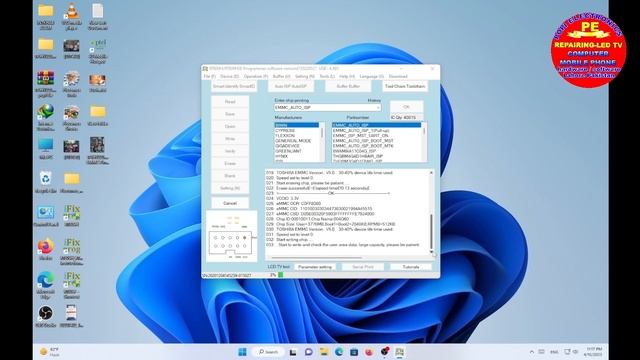640x360 pixels.
Task: Click the Setting button in left panel
Action: click(230, 188)
